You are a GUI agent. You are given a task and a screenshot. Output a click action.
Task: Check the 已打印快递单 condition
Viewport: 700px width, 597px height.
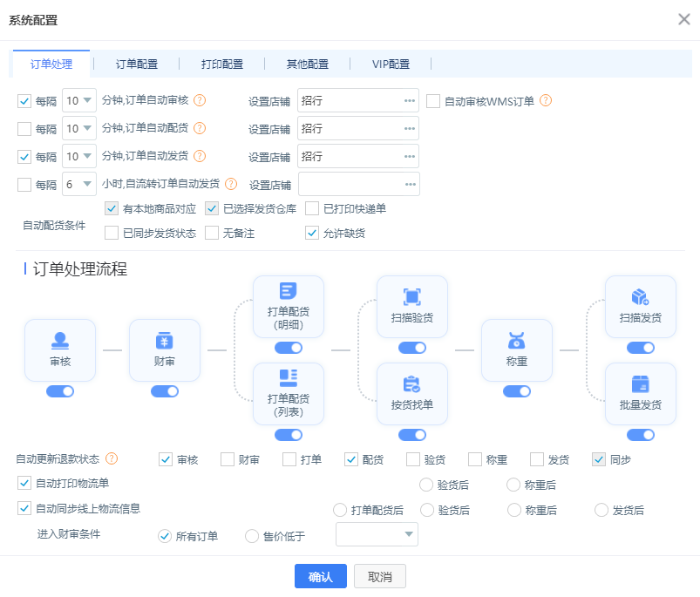tap(311, 208)
